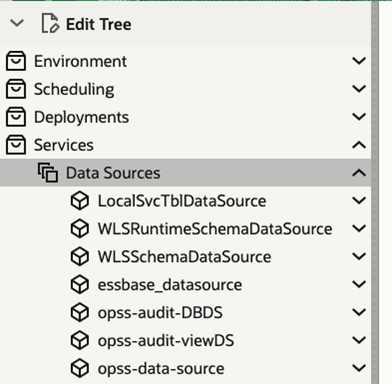Viewport: 392px width, 384px height.
Task: Expand the WLSRuntimeSchemaDataSource chevron
Action: (359, 229)
